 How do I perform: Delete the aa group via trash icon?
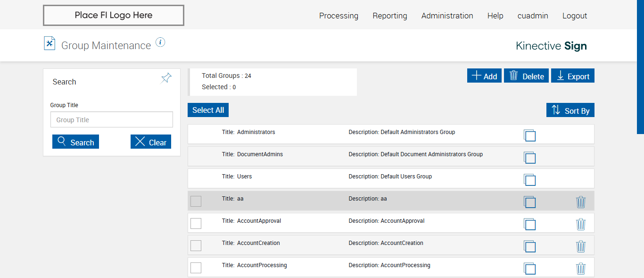(x=581, y=202)
